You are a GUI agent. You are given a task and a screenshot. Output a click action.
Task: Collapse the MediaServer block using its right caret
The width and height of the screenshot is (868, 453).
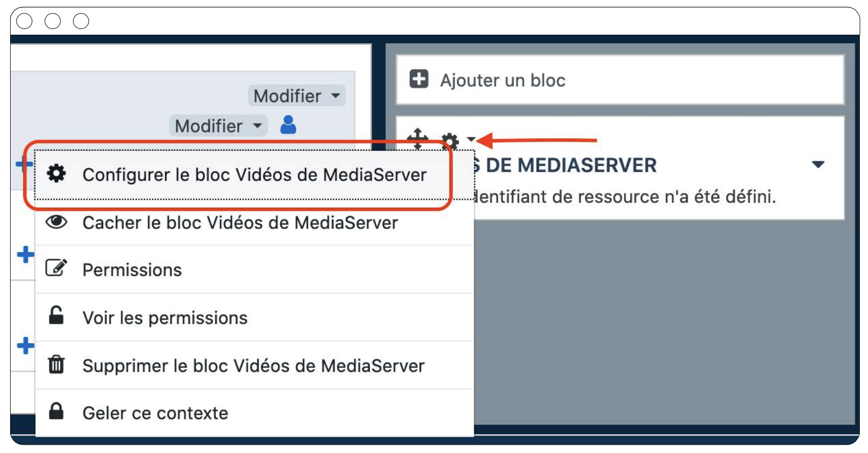(818, 165)
